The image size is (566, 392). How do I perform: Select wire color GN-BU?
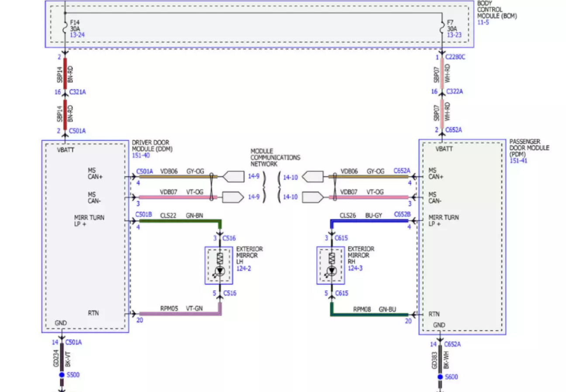click(x=387, y=309)
